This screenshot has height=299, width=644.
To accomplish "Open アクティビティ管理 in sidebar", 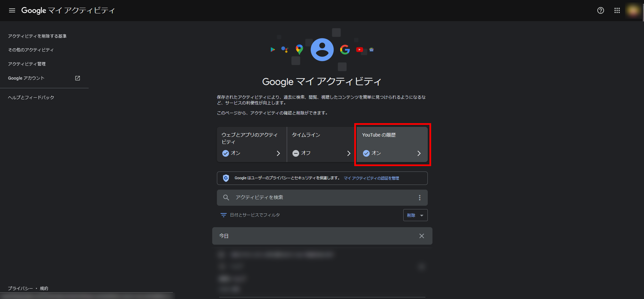I will (x=27, y=64).
